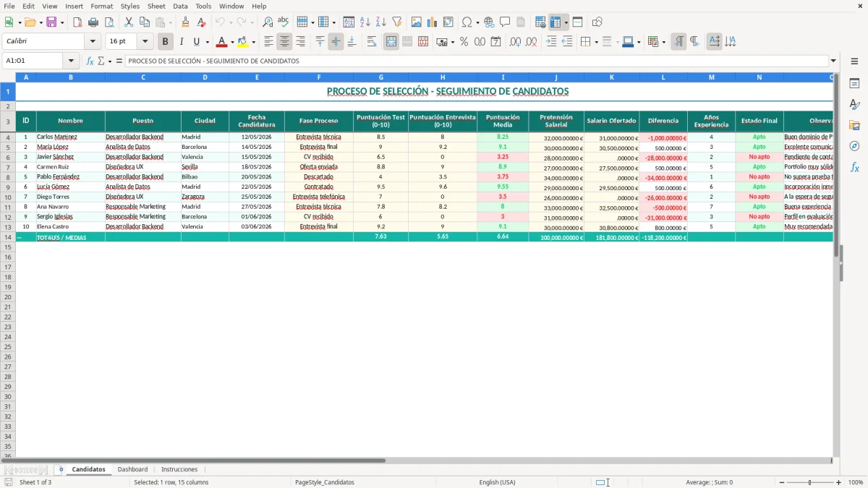Open the File menu

[9, 6]
